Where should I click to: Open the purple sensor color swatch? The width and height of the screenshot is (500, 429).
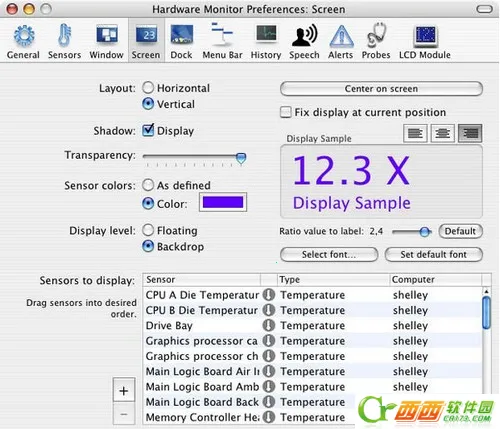tap(223, 202)
